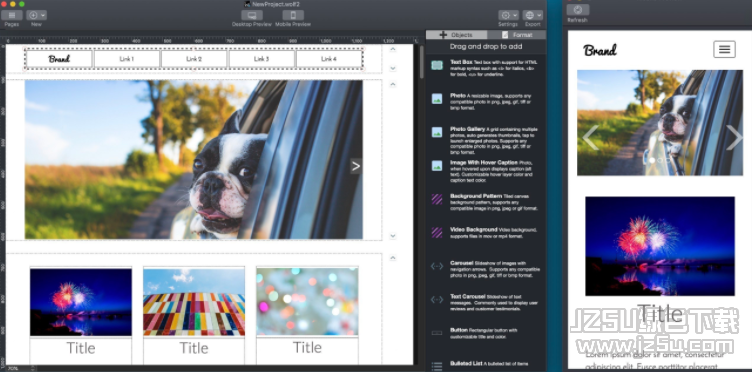The image size is (752, 372).
Task: Click the Desktop Preview icon
Action: [x=251, y=15]
